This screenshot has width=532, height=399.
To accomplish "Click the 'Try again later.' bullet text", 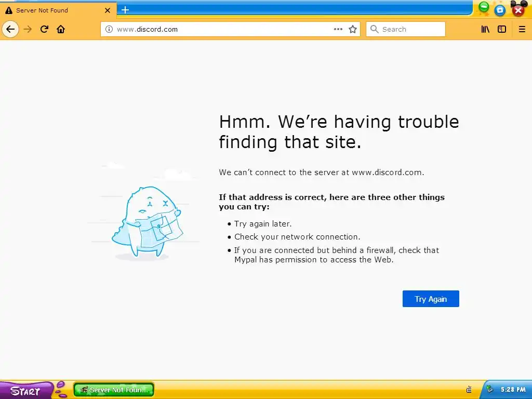I will (x=263, y=224).
